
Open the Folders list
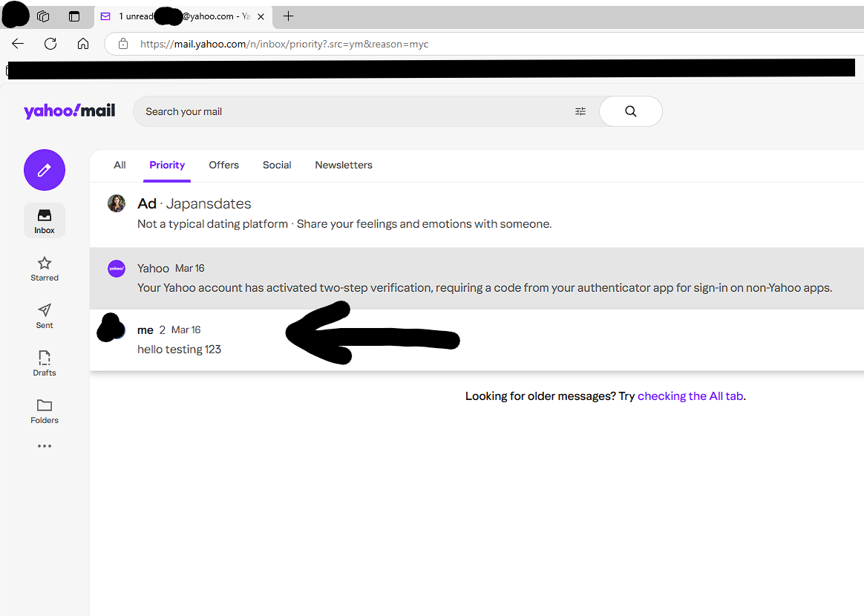point(44,411)
